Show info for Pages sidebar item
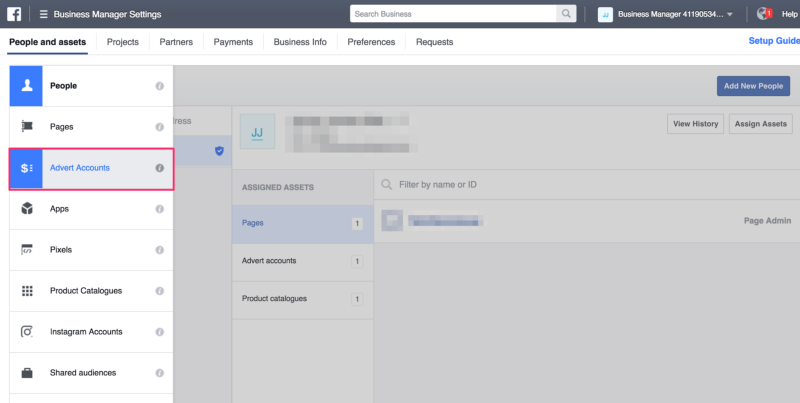This screenshot has width=800, height=403. tap(160, 127)
